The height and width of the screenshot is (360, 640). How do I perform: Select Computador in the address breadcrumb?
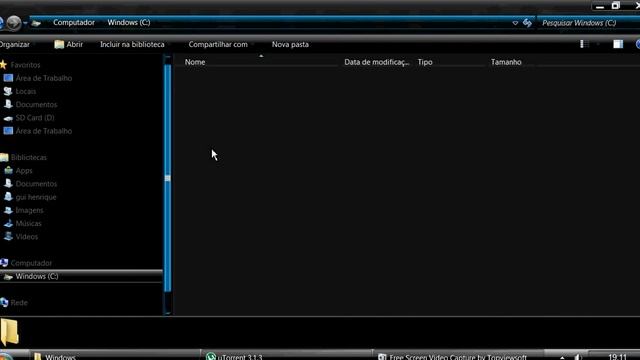pyautogui.click(x=74, y=22)
